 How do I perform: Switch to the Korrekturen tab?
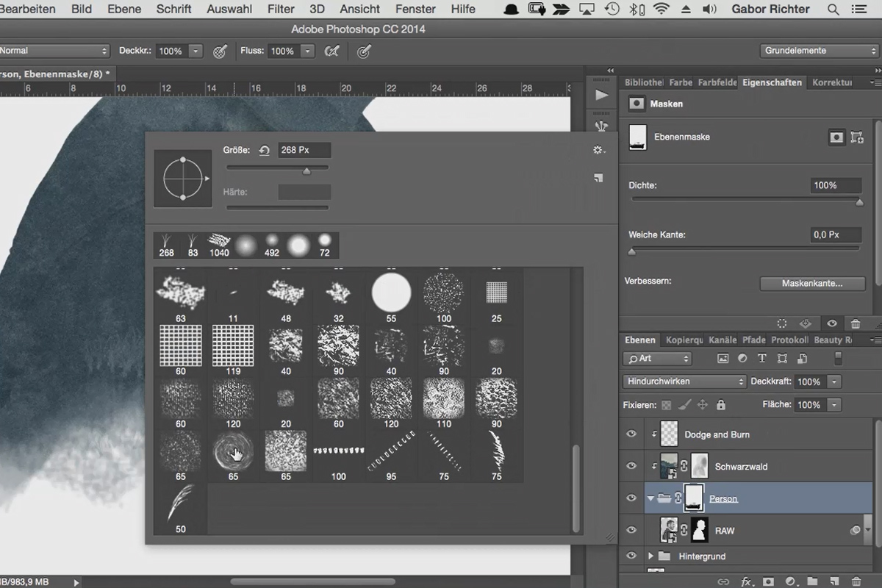(832, 82)
